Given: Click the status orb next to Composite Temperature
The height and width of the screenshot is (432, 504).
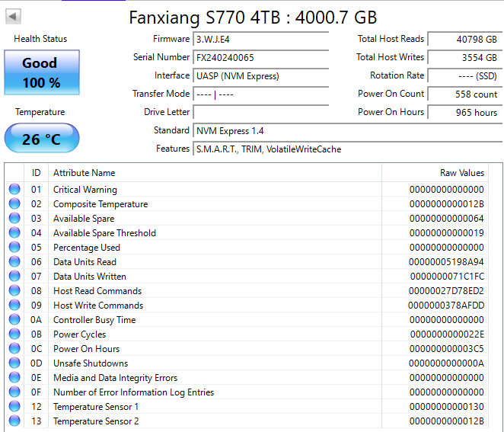Looking at the screenshot, I should pos(14,204).
